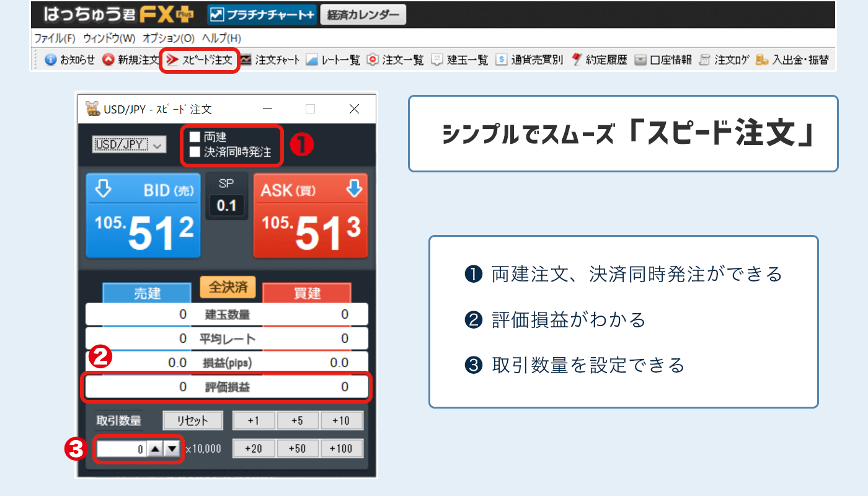Increase quantity with the up arrow
Viewport: 868px width, 496px height.
(x=155, y=449)
